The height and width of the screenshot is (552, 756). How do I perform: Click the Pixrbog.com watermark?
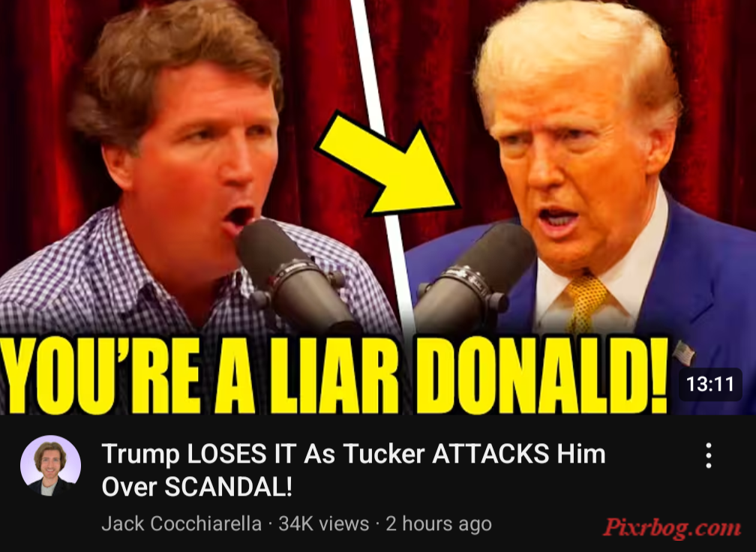point(672,527)
